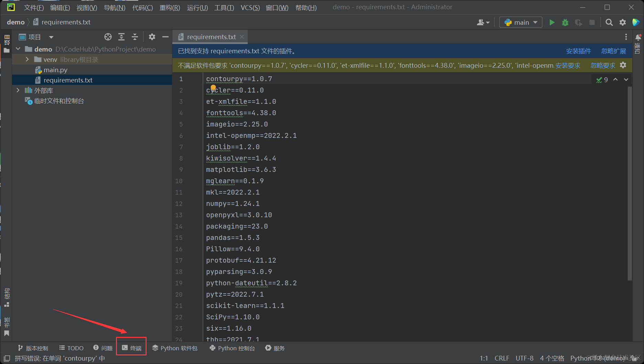Place cursor on numpy==1.24.1 line
644x364 pixels.
(x=233, y=204)
